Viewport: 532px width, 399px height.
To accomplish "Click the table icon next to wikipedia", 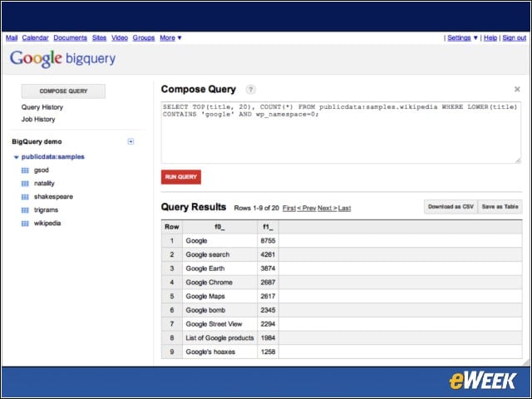I will click(x=25, y=224).
